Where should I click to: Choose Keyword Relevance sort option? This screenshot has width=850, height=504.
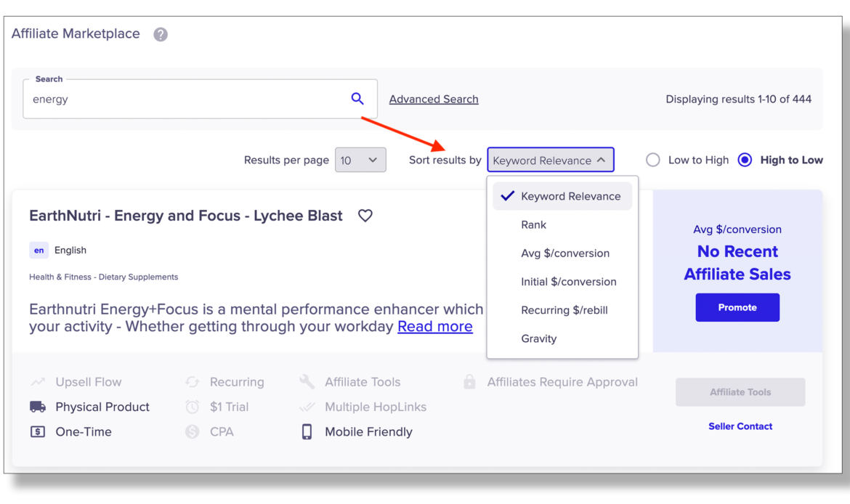(562, 196)
